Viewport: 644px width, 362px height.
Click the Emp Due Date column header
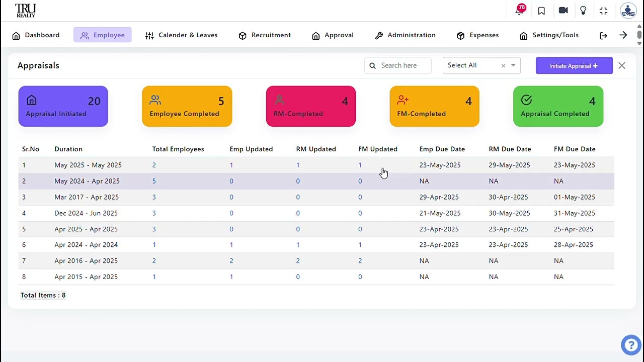coord(442,149)
